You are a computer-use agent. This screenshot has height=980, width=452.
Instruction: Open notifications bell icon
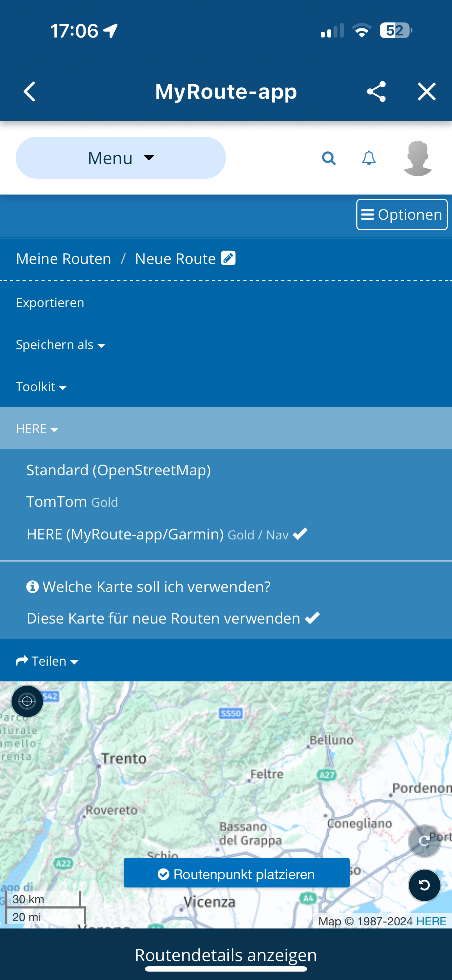[369, 158]
